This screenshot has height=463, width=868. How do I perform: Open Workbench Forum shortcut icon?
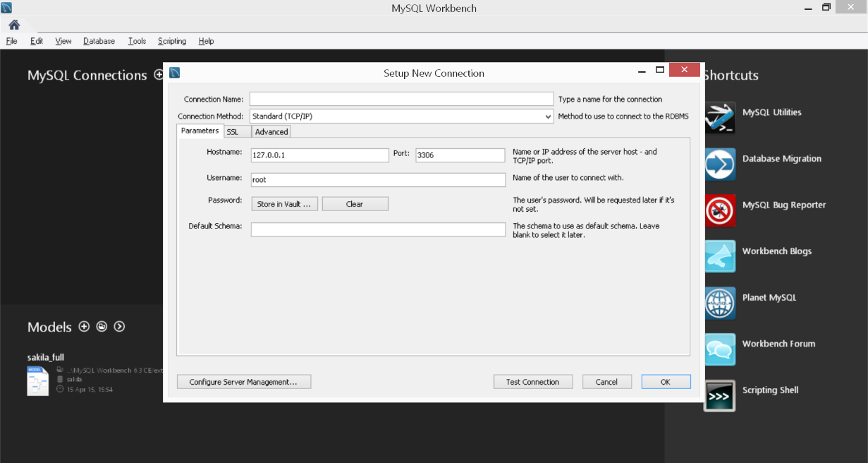click(720, 349)
